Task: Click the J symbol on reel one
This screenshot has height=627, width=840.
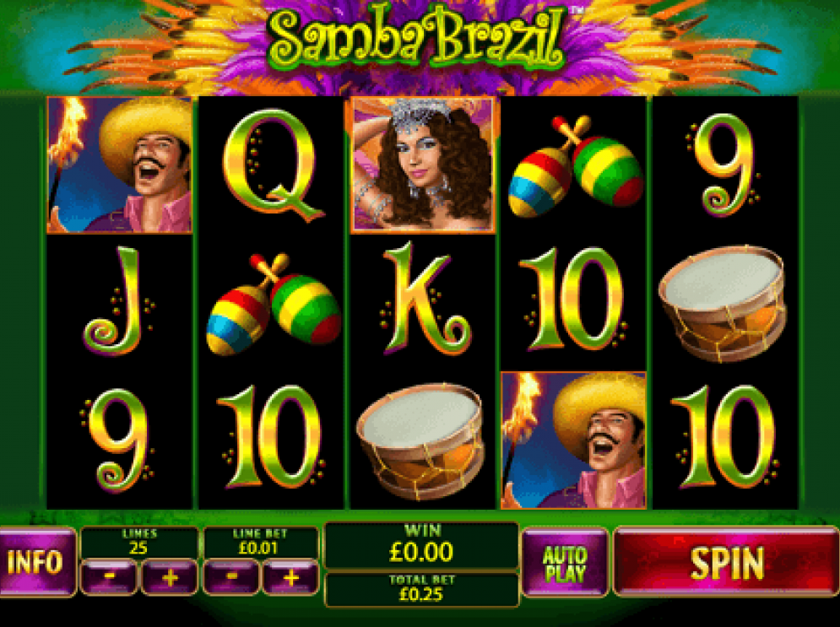Action: click(118, 301)
